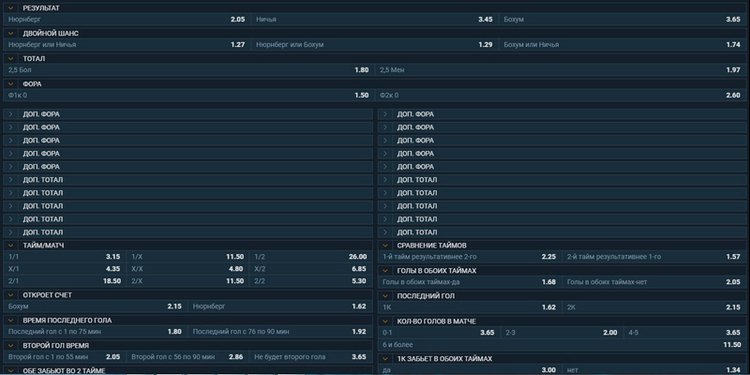The image size is (750, 375).
Task: Select Ничья result odds 3.45
Action: point(374,20)
